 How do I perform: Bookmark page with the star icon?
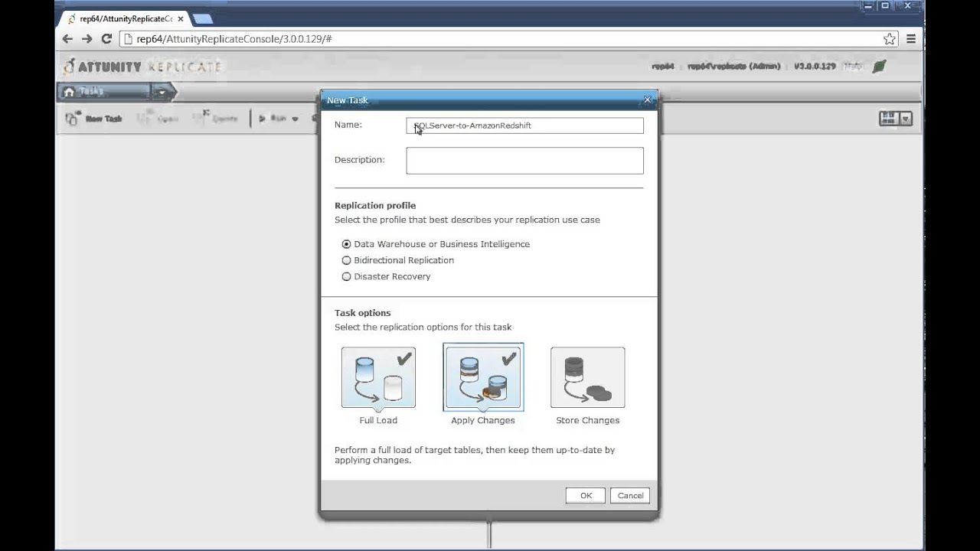point(889,38)
